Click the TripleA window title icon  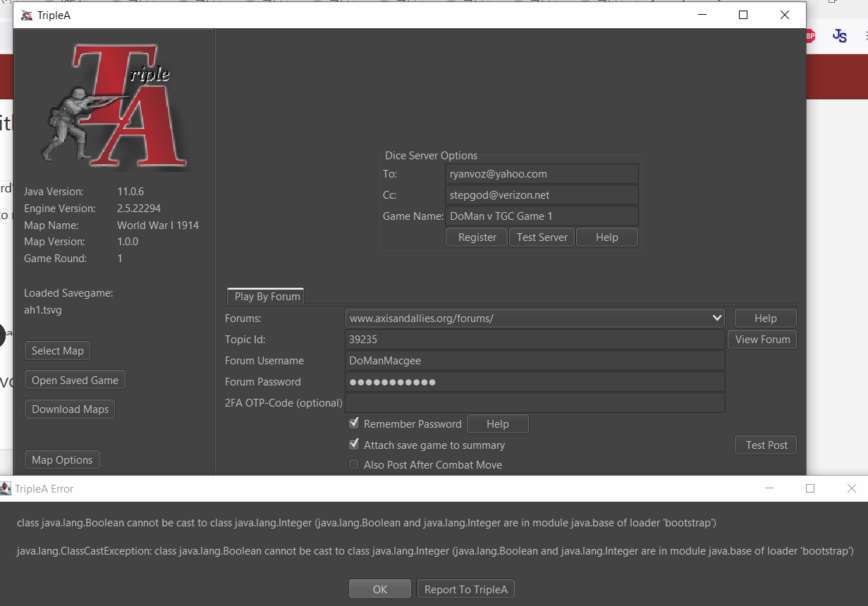click(26, 16)
